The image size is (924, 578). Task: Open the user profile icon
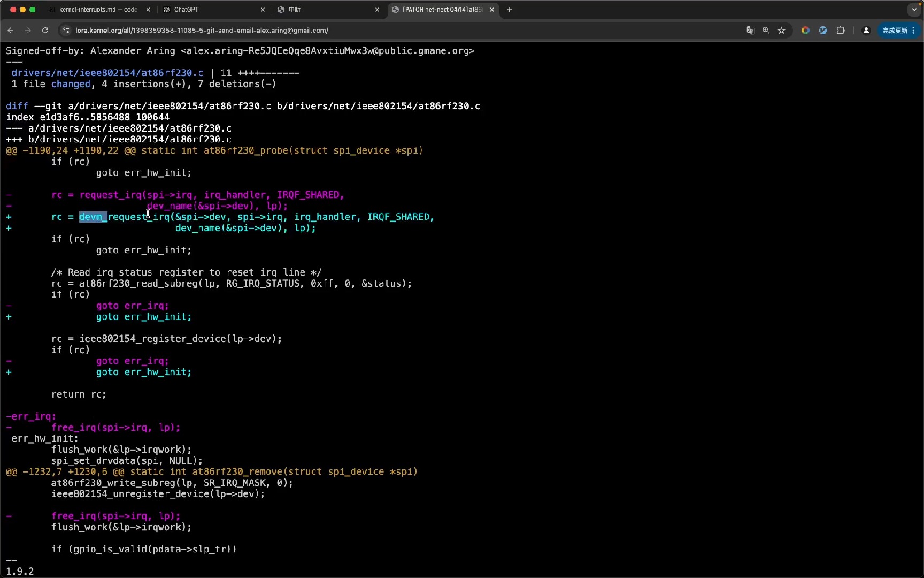[866, 31]
